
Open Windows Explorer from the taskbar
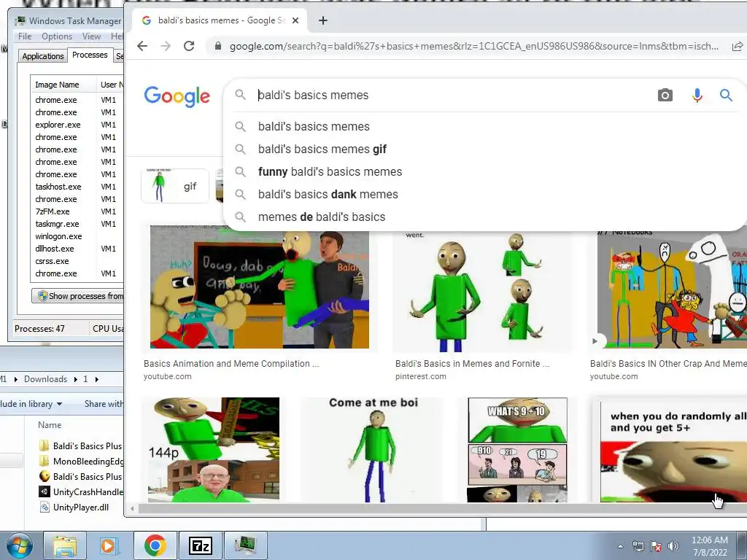click(65, 545)
